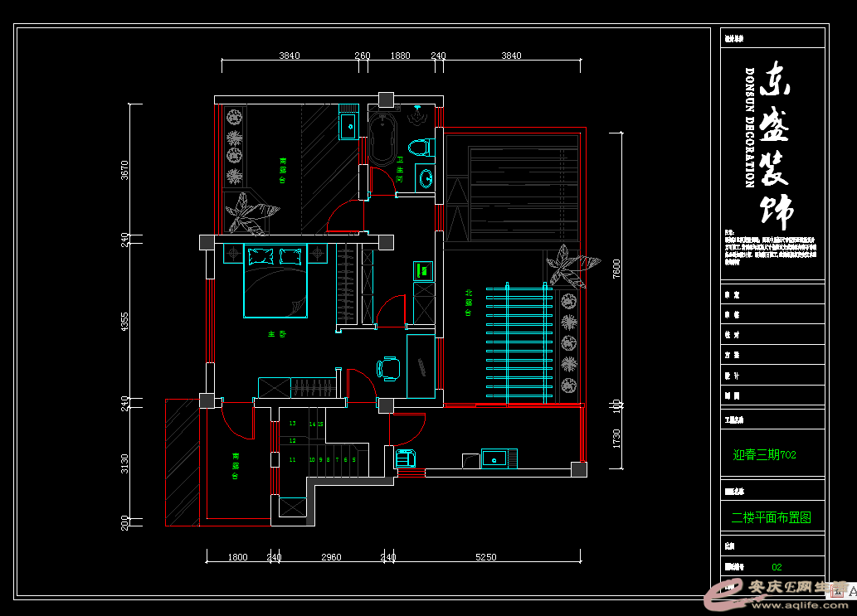Click stair step number 13
Image resolution: width=857 pixels, height=616 pixels.
292,424
